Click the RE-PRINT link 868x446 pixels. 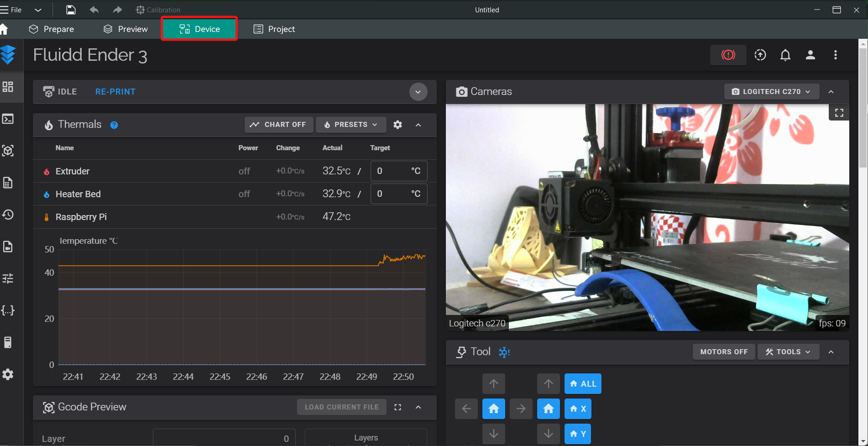(115, 92)
